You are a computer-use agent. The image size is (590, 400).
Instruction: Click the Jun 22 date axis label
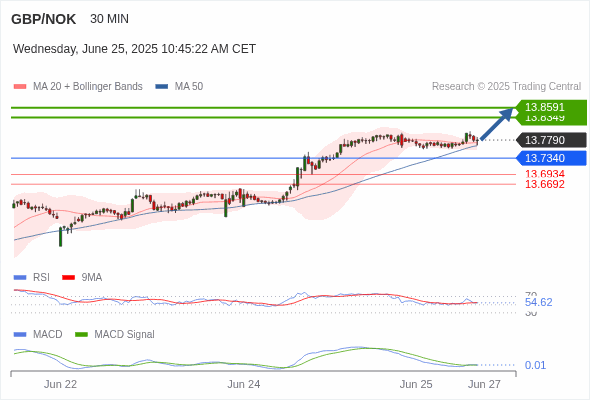click(60, 384)
